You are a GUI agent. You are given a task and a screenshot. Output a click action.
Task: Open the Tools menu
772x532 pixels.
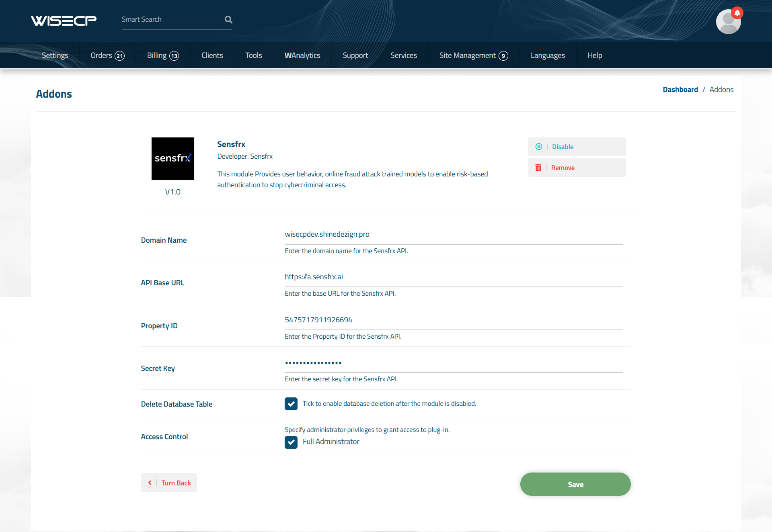[253, 55]
